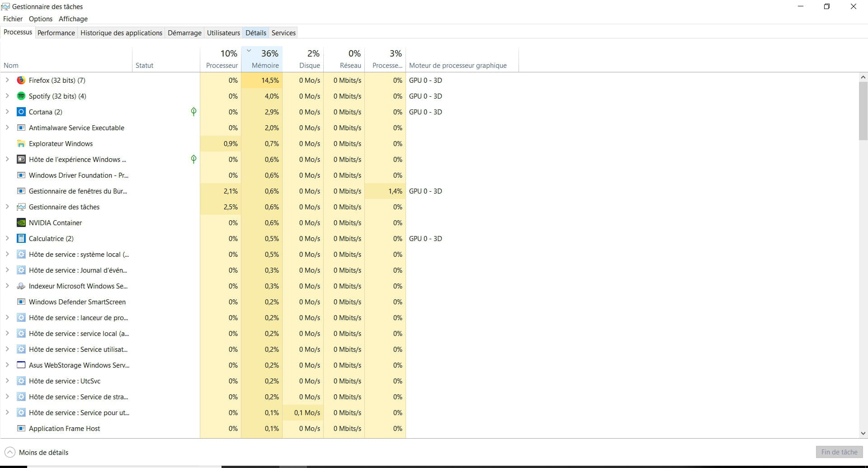
Task: Sort by the Disque column header
Action: coord(303,59)
